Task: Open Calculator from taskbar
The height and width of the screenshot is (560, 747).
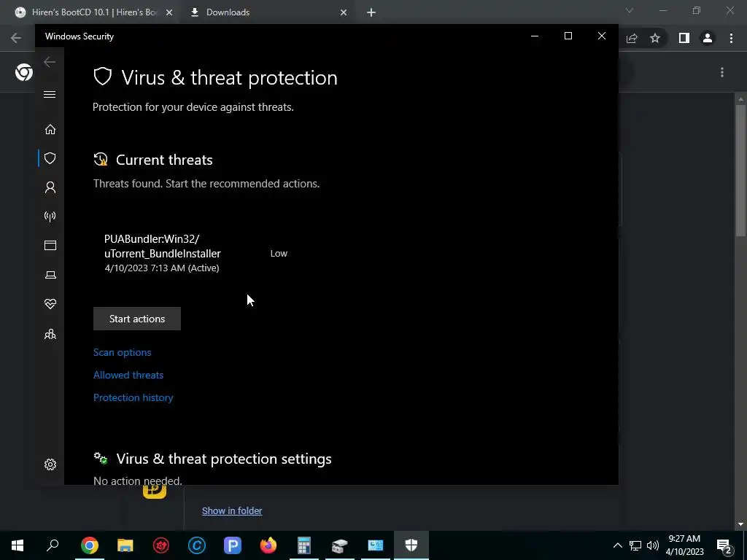Action: click(x=304, y=545)
